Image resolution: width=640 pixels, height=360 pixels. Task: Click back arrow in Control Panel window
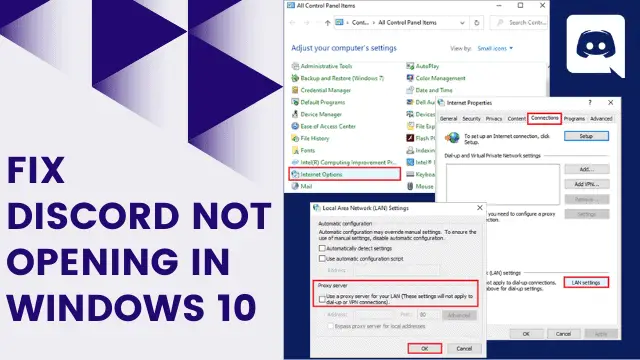click(x=292, y=23)
